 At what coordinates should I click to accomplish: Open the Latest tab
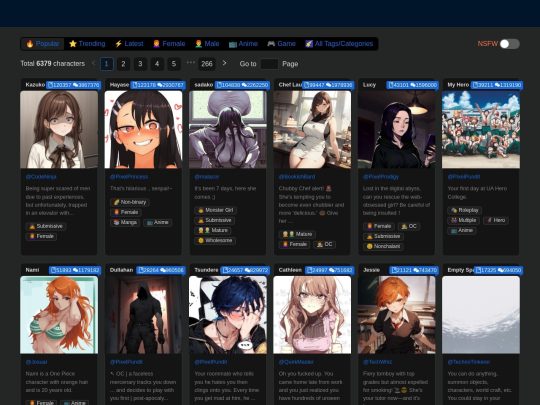point(129,44)
